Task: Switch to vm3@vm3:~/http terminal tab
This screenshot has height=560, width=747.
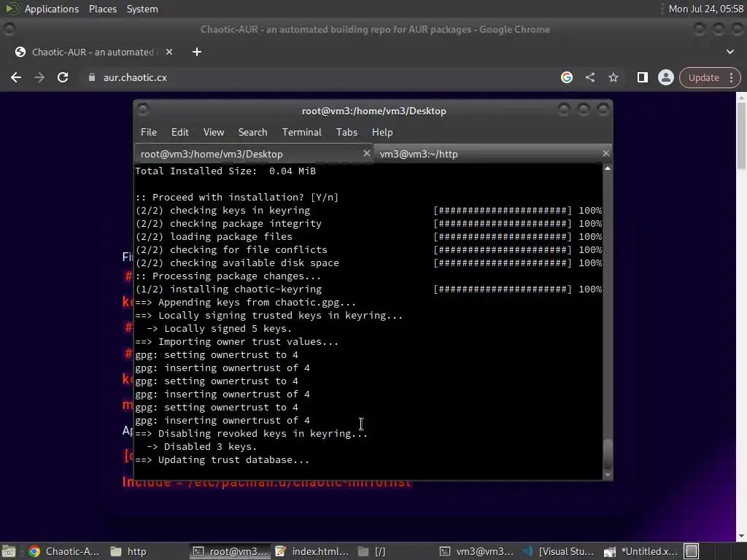Action: 492,154
